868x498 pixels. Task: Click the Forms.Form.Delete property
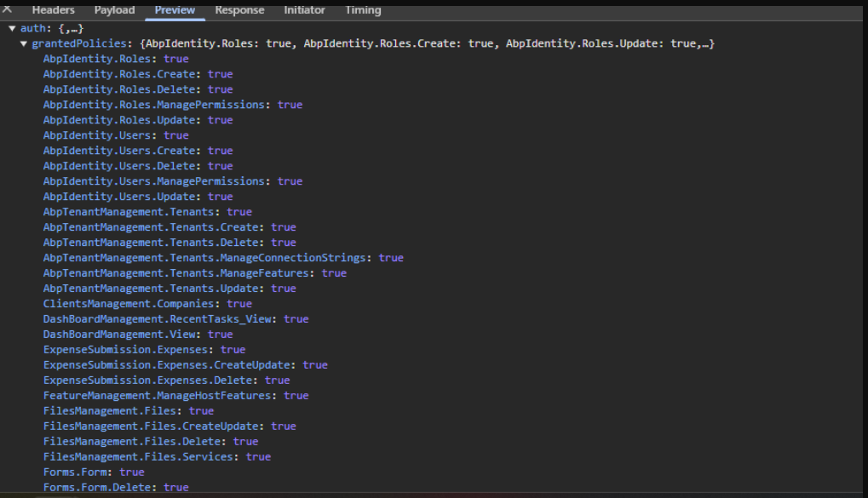tap(101, 488)
